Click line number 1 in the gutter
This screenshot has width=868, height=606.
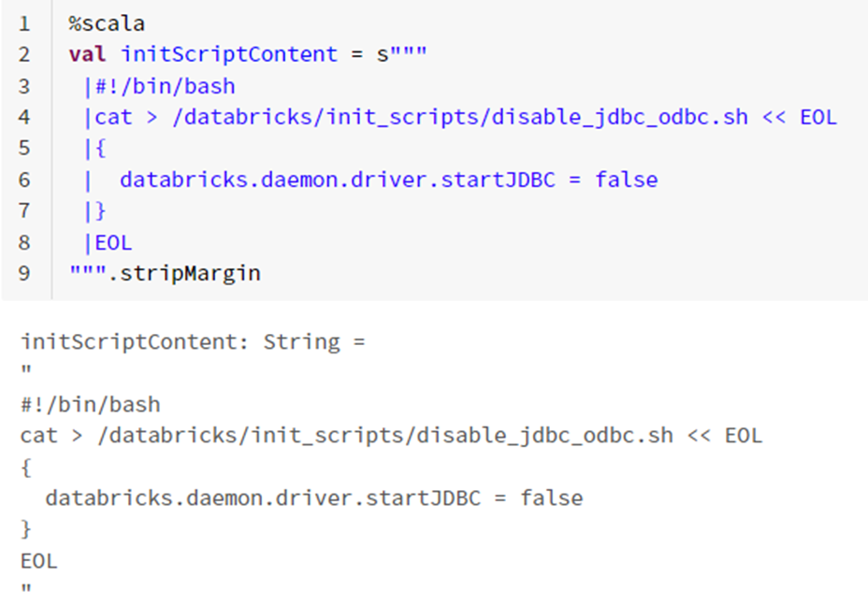[x=24, y=23]
